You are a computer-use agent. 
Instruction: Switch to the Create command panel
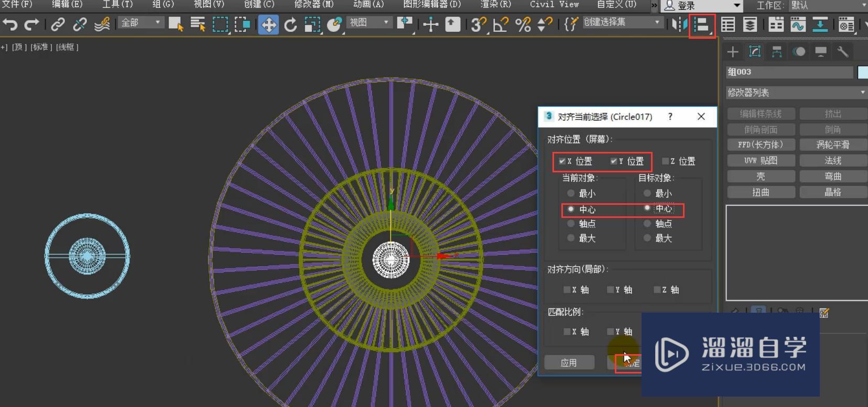tap(733, 51)
